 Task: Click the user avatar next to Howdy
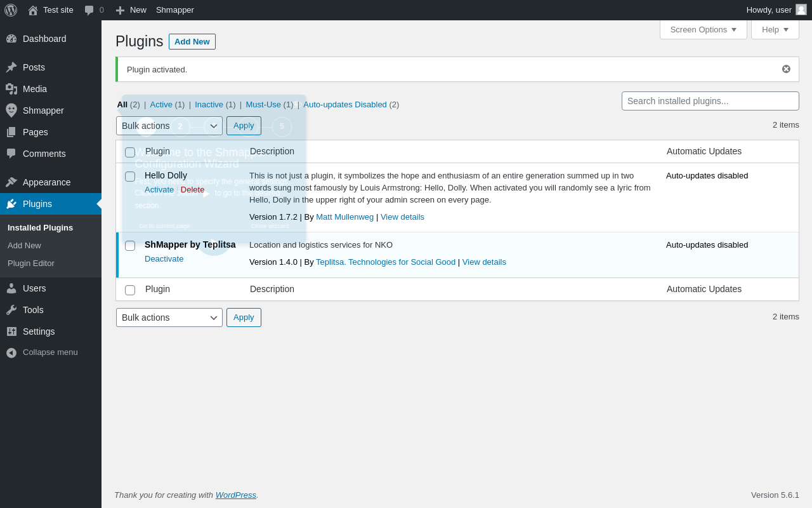tap(801, 10)
